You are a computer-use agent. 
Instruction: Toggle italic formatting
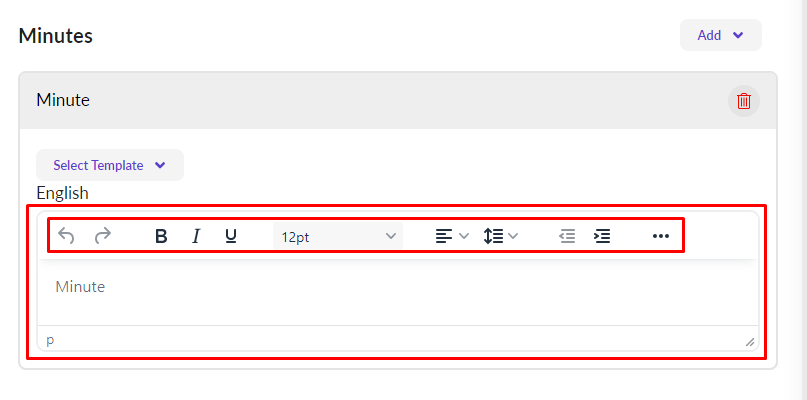[x=196, y=236]
